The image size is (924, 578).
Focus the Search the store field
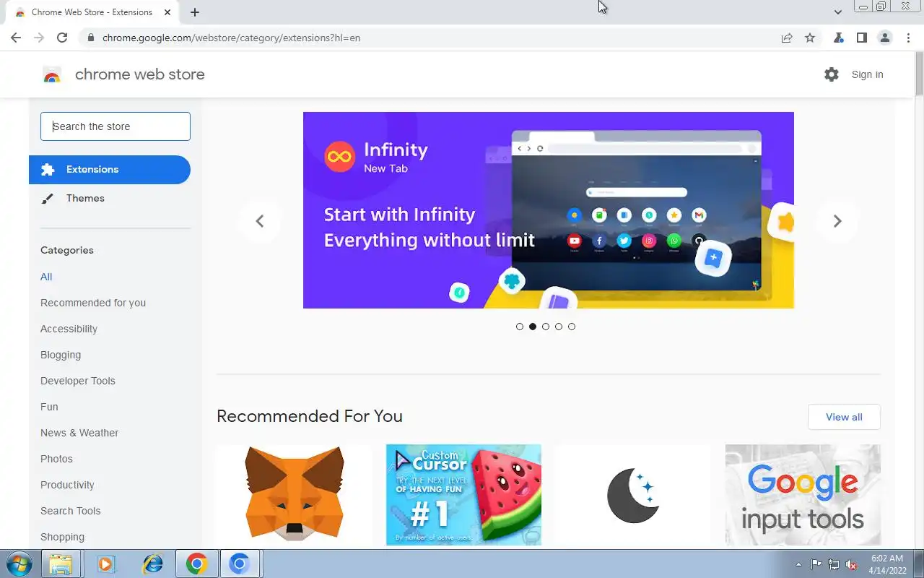115,126
